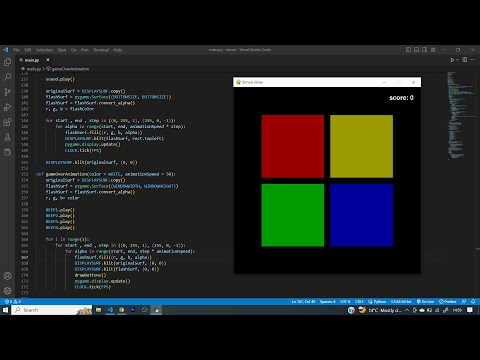Click the green square in Simon game
This screenshot has height=360, width=480.
pyautogui.click(x=293, y=215)
